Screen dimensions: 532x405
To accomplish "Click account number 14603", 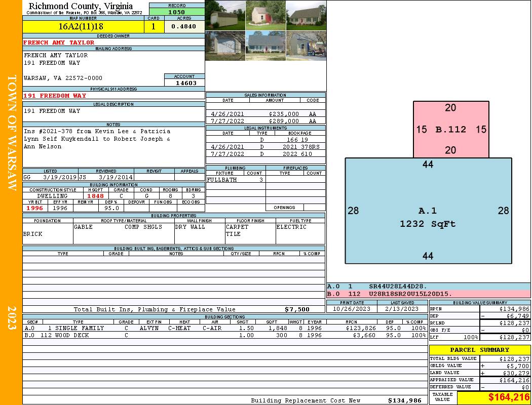I will coord(184,83).
